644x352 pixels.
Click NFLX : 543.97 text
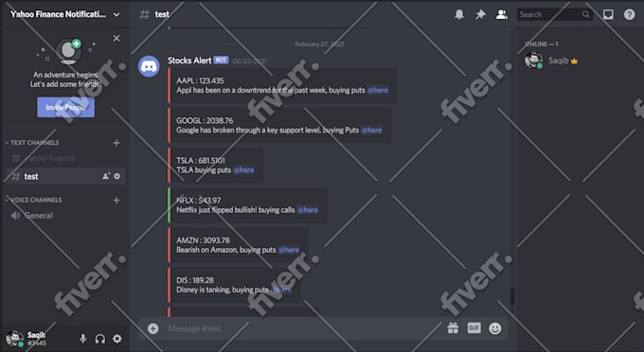coord(198,201)
